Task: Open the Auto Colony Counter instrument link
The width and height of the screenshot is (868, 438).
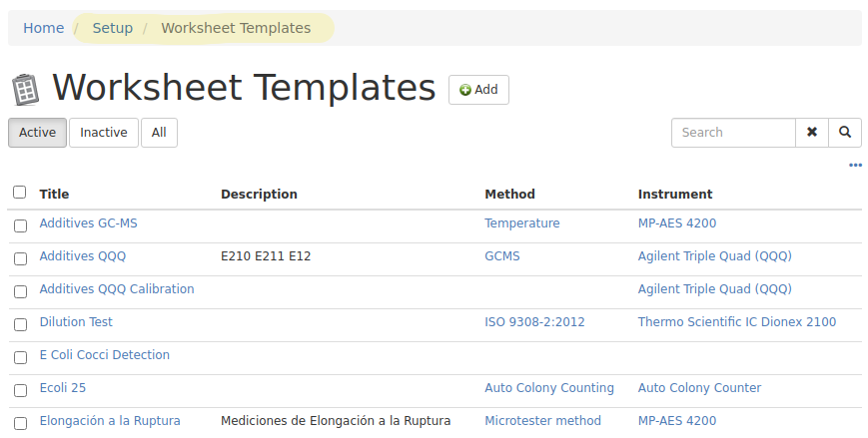Action: (699, 388)
